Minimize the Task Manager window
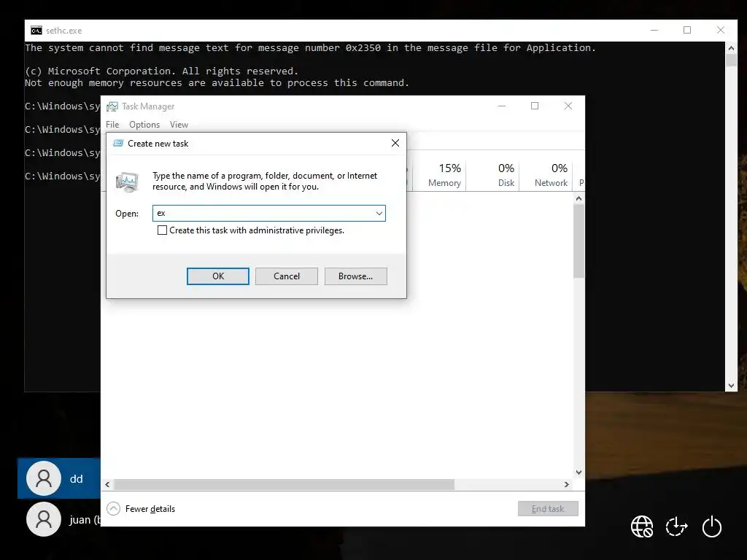747x560 pixels. 502,106
